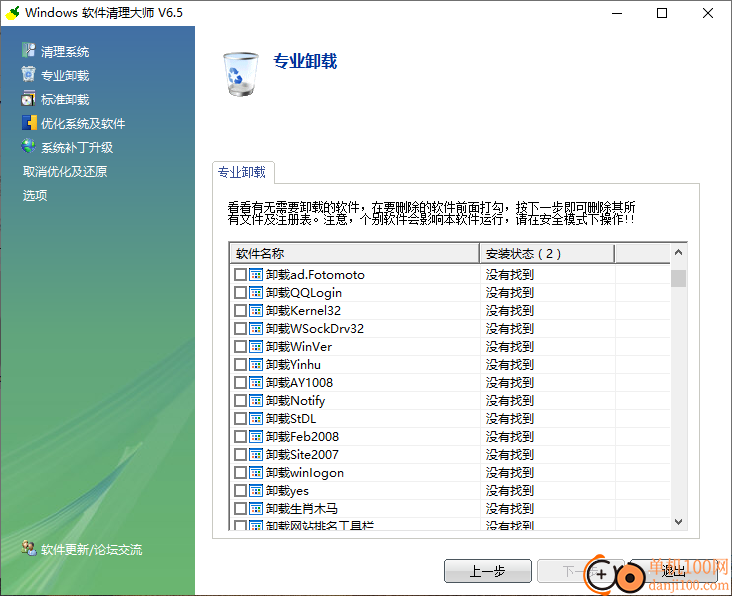Viewport: 732px width, 596px height.
Task: Click the icon beside 卸载StDL
Action: coord(256,419)
